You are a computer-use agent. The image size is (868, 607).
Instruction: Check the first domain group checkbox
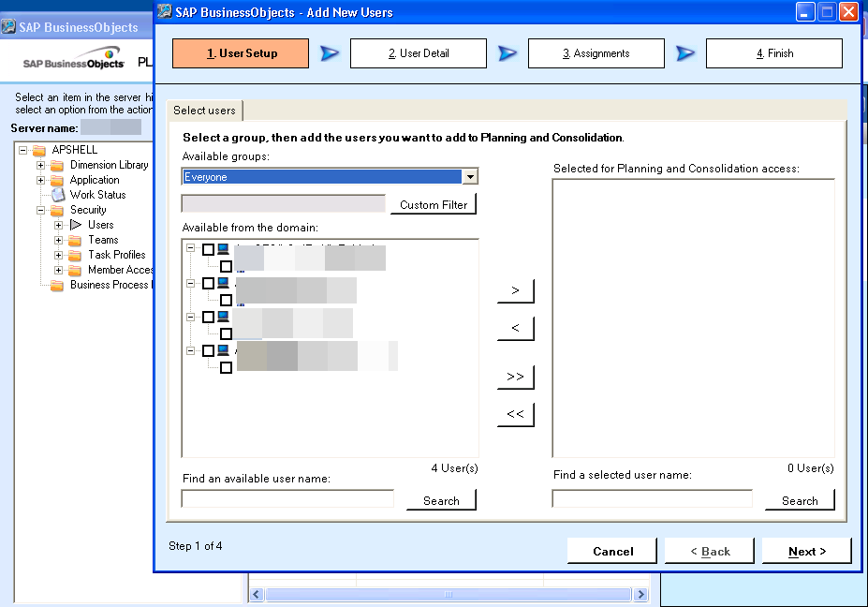coord(208,250)
